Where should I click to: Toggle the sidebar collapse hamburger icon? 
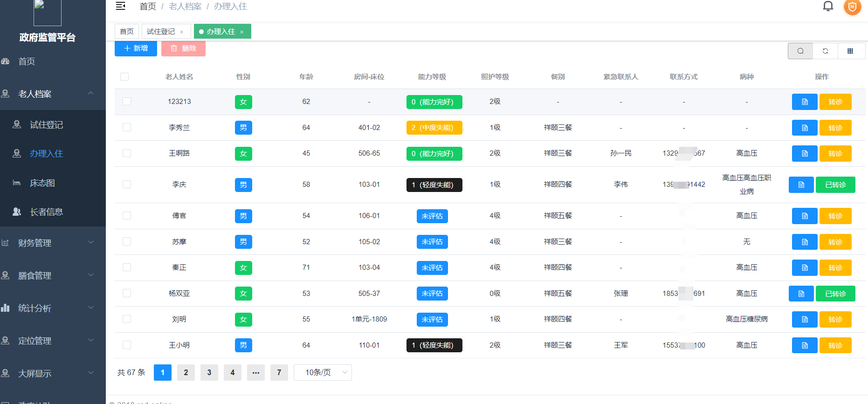click(x=120, y=6)
